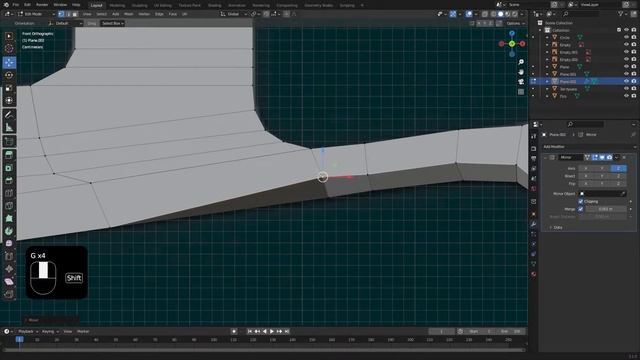Screen dimensions: 640x360
Task: Toggle the Collection exclude checkbox
Action: (619, 30)
